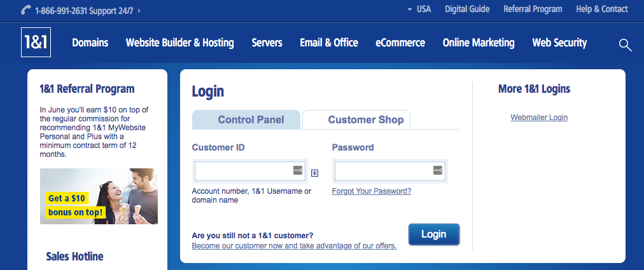Expand the USA country selector
The width and height of the screenshot is (644, 270).
419,9
